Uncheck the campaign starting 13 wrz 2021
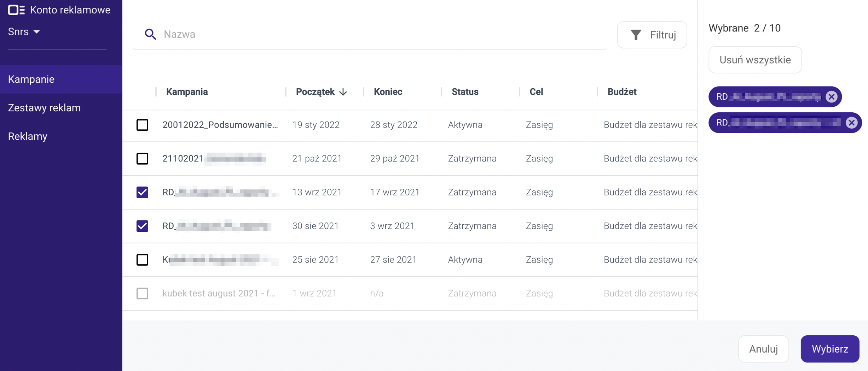The image size is (868, 371). [142, 192]
